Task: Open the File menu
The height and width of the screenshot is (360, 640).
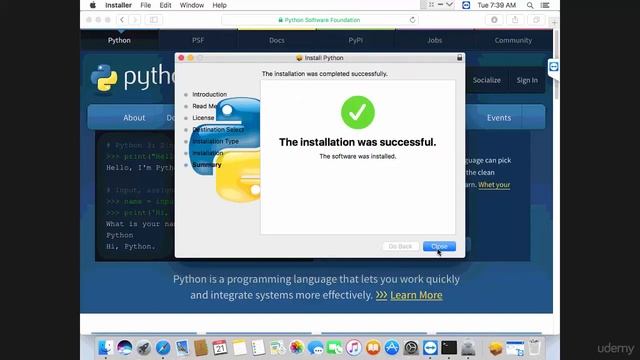Action: tap(146, 5)
